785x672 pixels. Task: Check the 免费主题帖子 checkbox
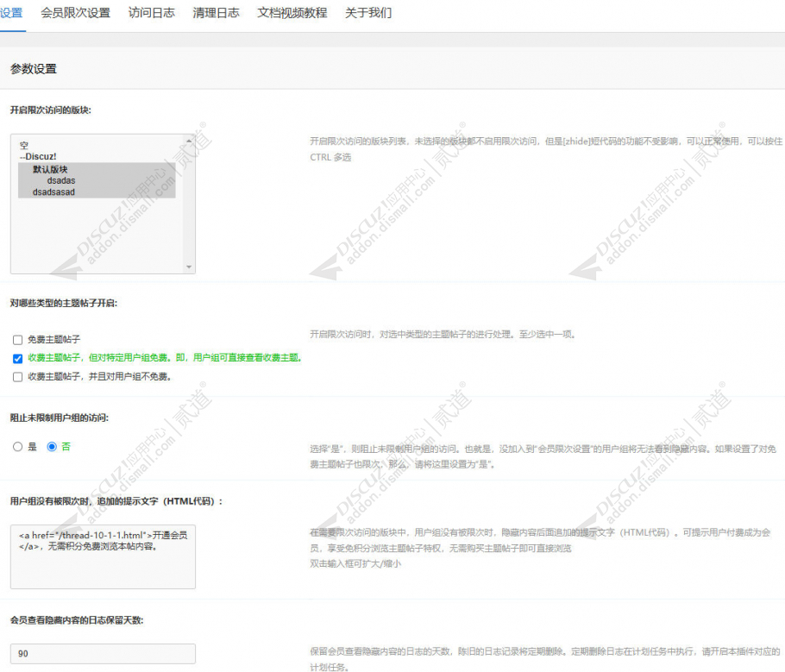click(17, 340)
